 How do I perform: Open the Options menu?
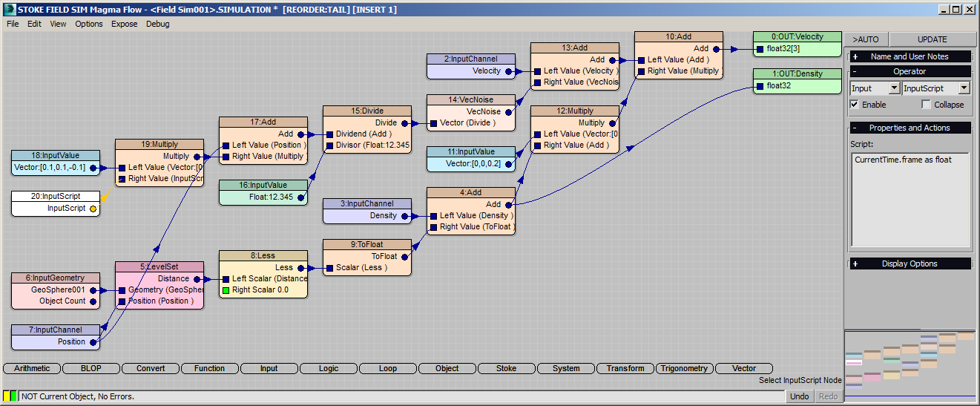pos(89,24)
